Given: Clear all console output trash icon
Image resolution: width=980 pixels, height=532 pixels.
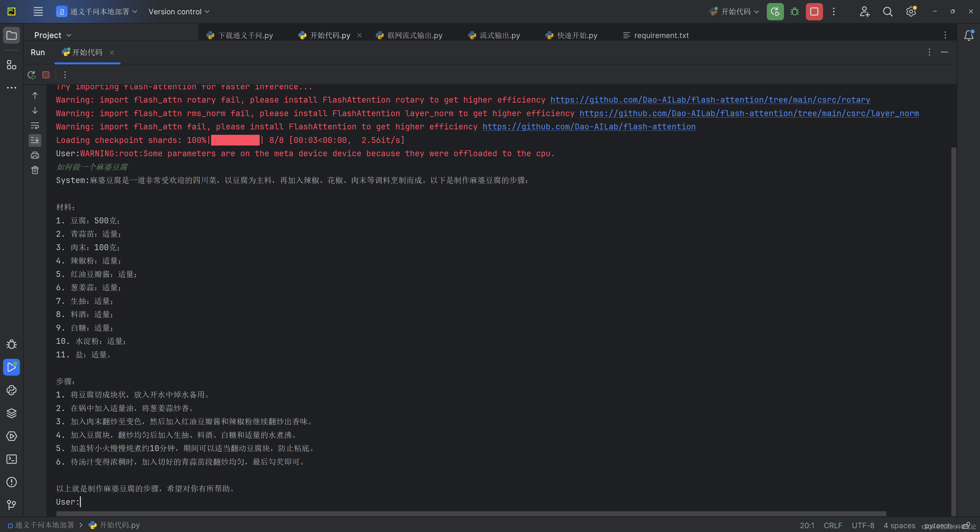Looking at the screenshot, I should pyautogui.click(x=35, y=170).
